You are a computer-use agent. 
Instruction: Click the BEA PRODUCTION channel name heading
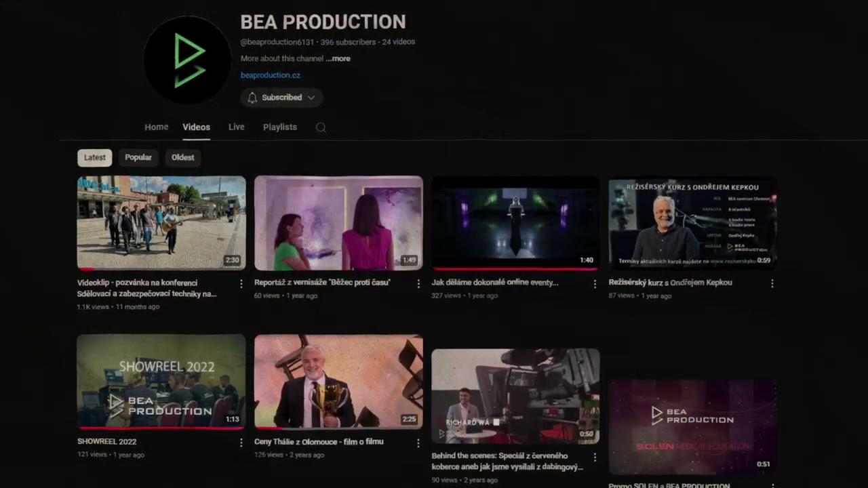tap(323, 22)
